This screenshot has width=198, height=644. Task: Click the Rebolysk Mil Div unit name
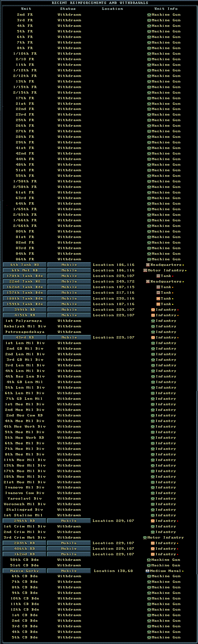tap(25, 326)
